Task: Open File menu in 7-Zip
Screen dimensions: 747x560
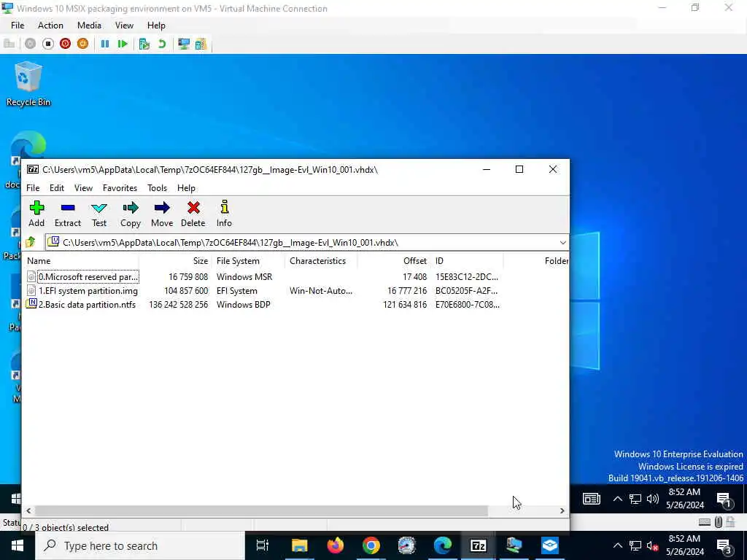Action: pos(33,188)
